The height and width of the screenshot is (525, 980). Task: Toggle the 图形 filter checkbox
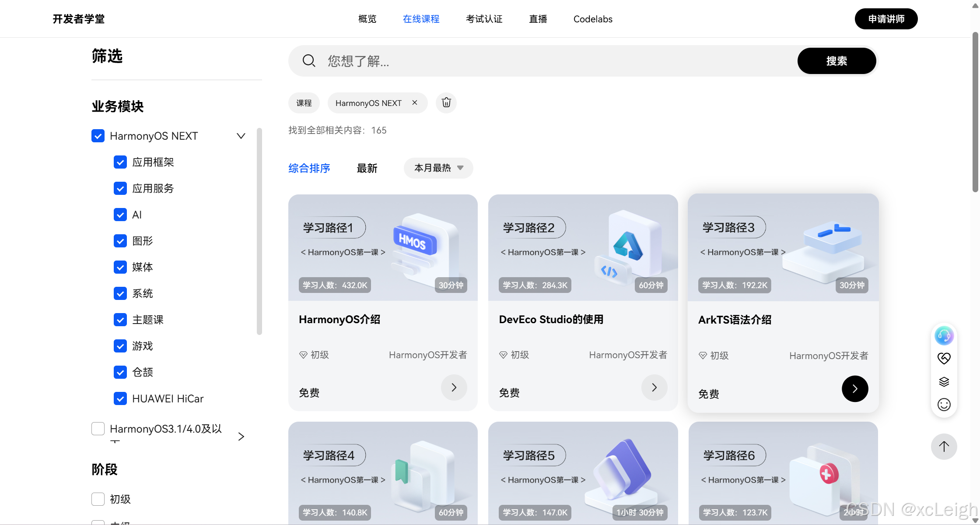[120, 241]
